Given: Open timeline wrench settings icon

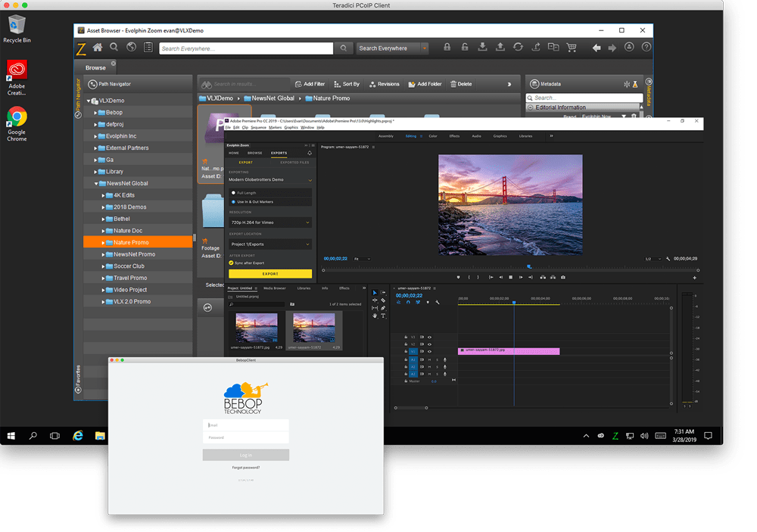Looking at the screenshot, I should click(x=438, y=302).
